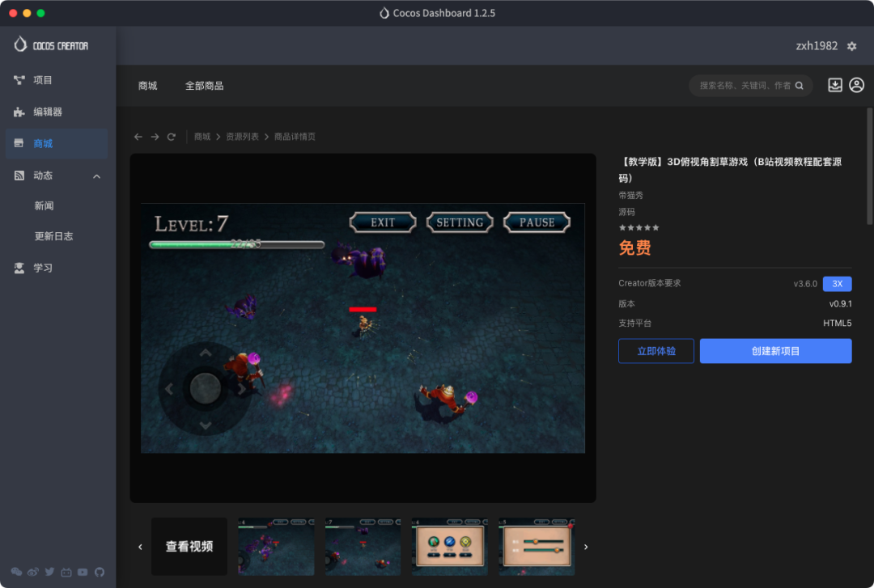The width and height of the screenshot is (874, 588).
Task: Click the version value v0.9.1
Action: [840, 304]
